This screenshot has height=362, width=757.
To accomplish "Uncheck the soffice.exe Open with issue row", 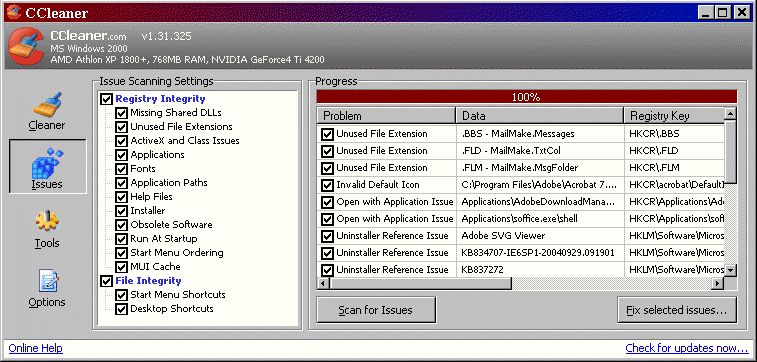I will click(x=328, y=219).
